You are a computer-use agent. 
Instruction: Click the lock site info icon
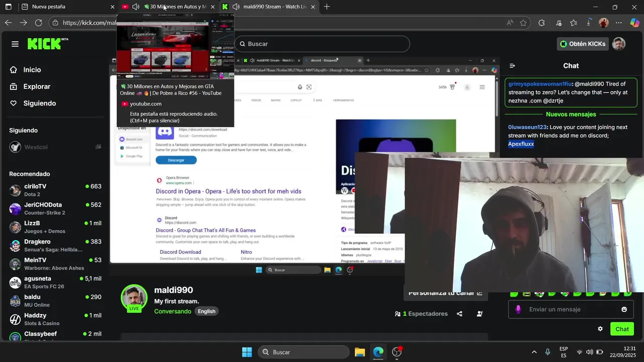click(56, 23)
